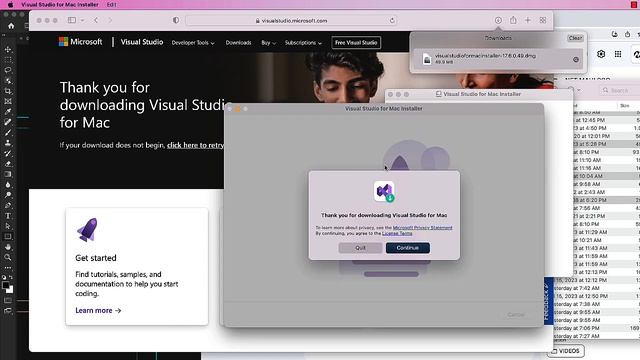Select the Eraser tool
This screenshot has height=360, width=640.
8,164
